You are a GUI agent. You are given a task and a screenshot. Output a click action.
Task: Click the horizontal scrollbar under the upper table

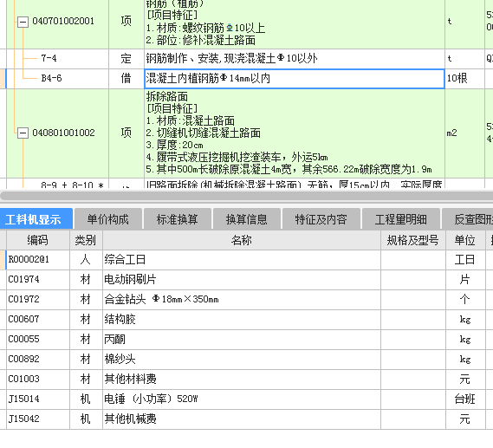246,196
